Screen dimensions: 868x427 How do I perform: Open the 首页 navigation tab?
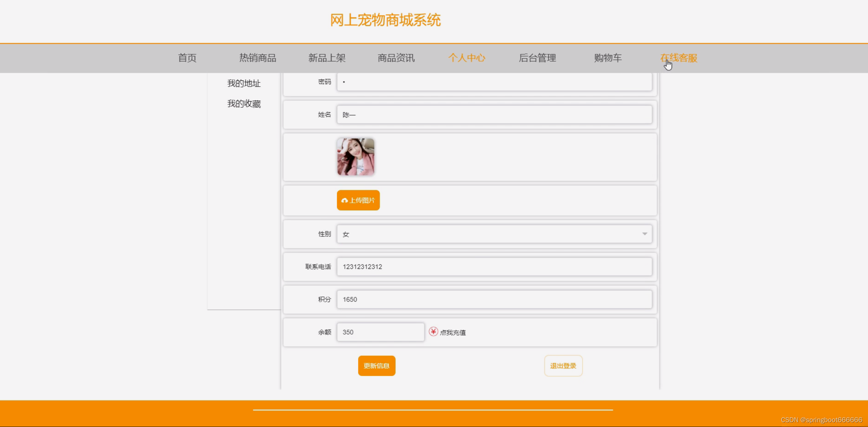187,58
